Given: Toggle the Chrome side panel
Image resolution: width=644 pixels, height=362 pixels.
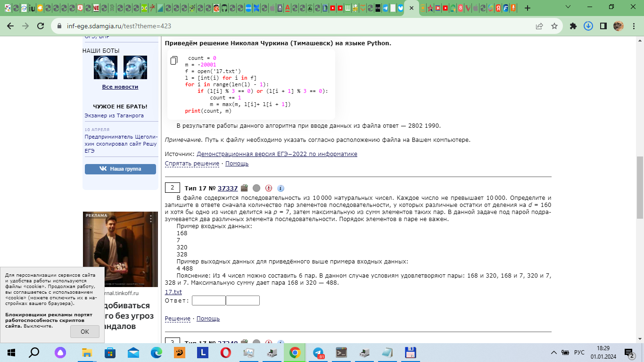Looking at the screenshot, I should pyautogui.click(x=603, y=26).
